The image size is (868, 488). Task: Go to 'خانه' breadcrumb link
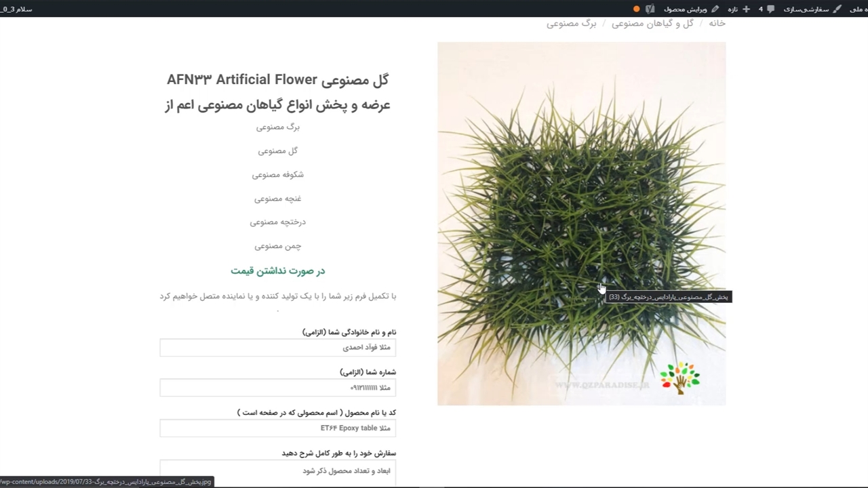[717, 24]
